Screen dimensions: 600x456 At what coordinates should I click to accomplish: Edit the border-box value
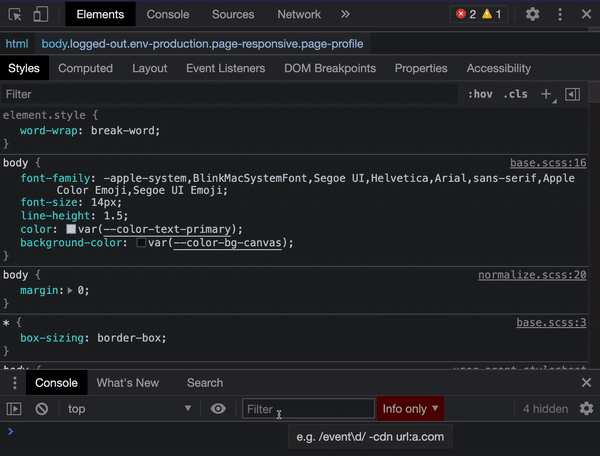[129, 338]
